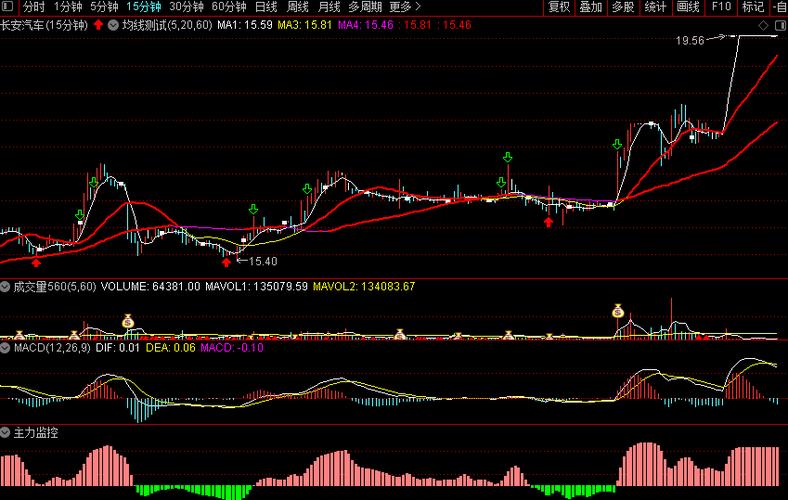Open the 主力监控 indicator dropdown
788x500 pixels.
[5, 433]
